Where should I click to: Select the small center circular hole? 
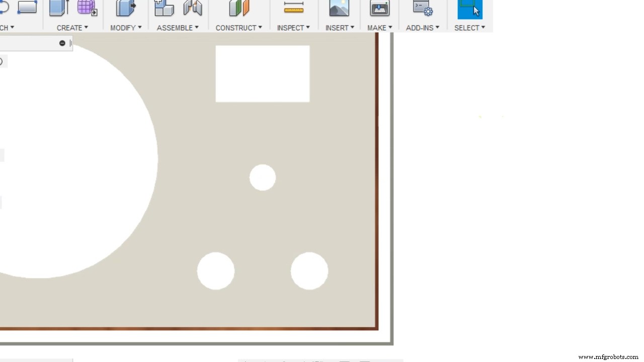click(x=263, y=177)
